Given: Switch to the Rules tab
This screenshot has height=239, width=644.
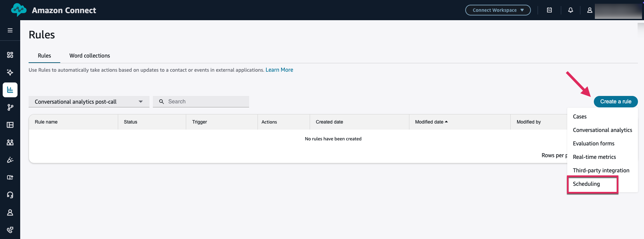Looking at the screenshot, I should pyautogui.click(x=44, y=56).
